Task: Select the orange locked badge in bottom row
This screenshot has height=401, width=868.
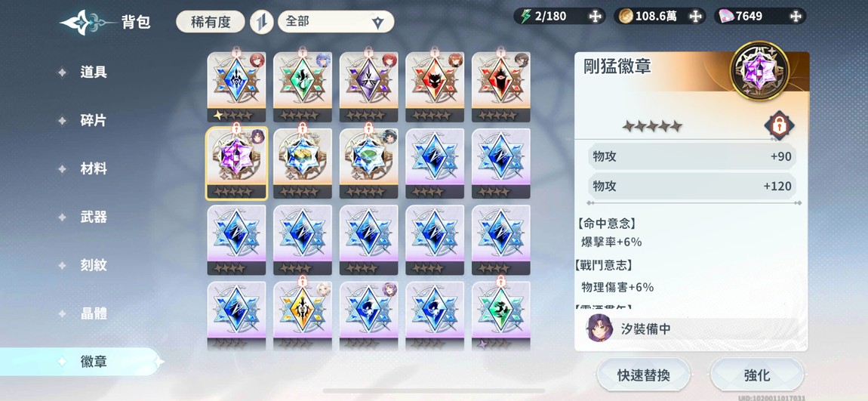Action: tap(303, 316)
